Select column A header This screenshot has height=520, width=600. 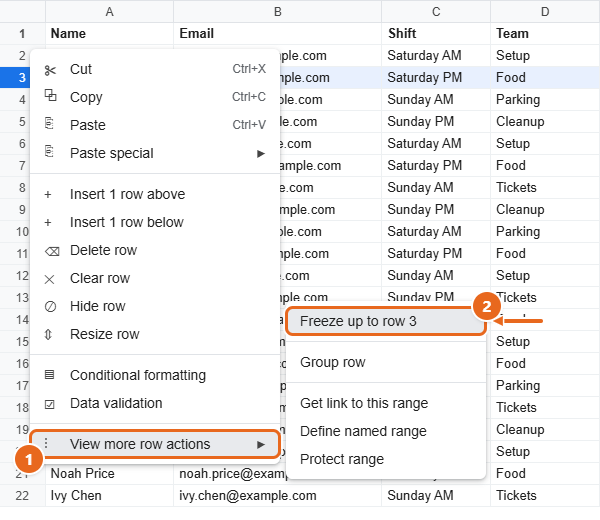pyautogui.click(x=109, y=11)
